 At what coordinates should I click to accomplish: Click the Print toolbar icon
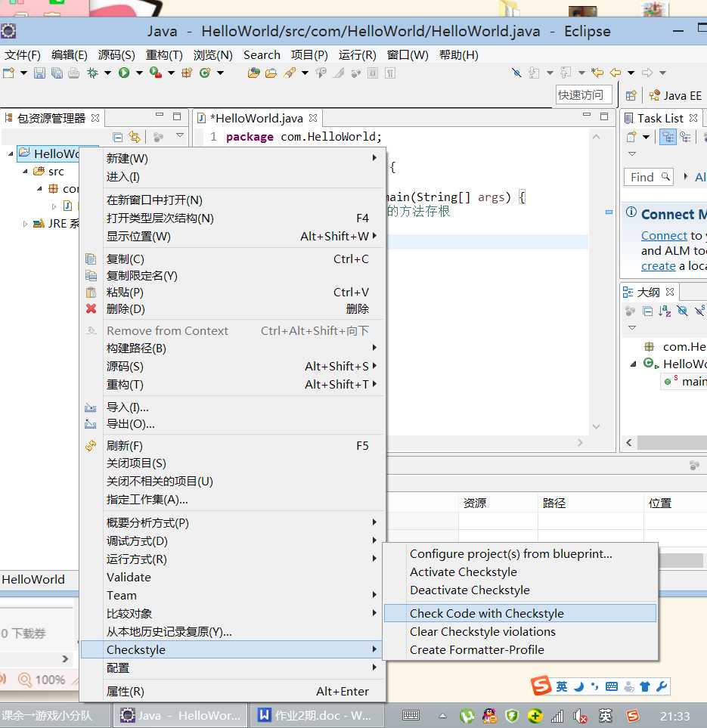[74, 73]
